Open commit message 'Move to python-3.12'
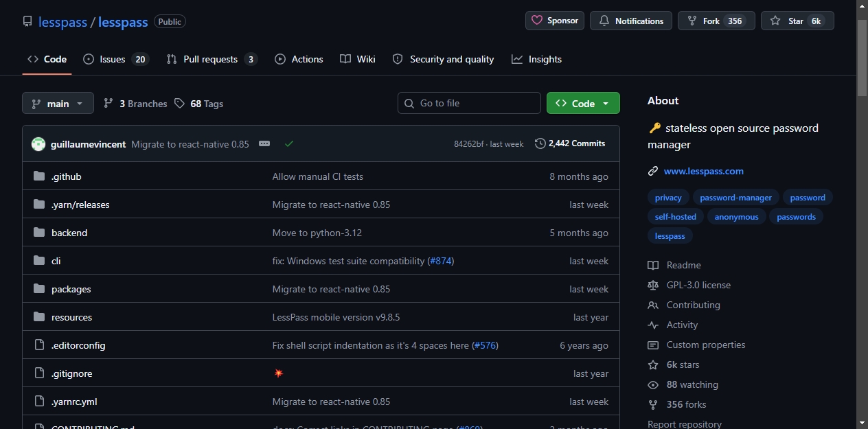Image resolution: width=868 pixels, height=429 pixels. [317, 233]
